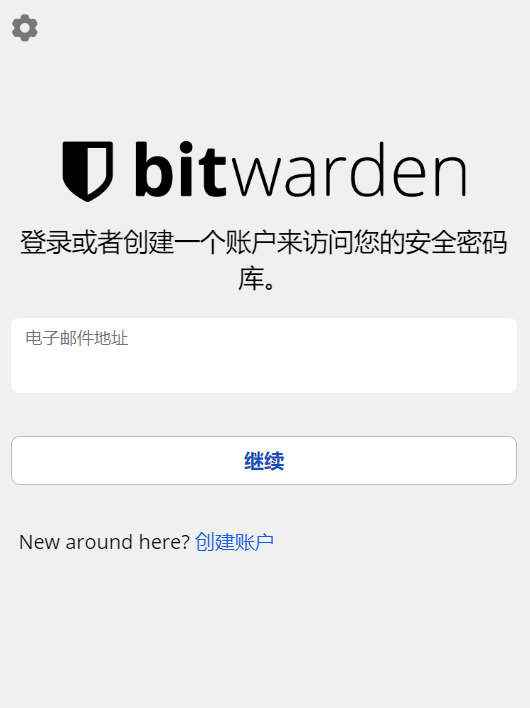Open the 创建账户 create account link
This screenshot has height=708, width=530.
click(x=234, y=542)
